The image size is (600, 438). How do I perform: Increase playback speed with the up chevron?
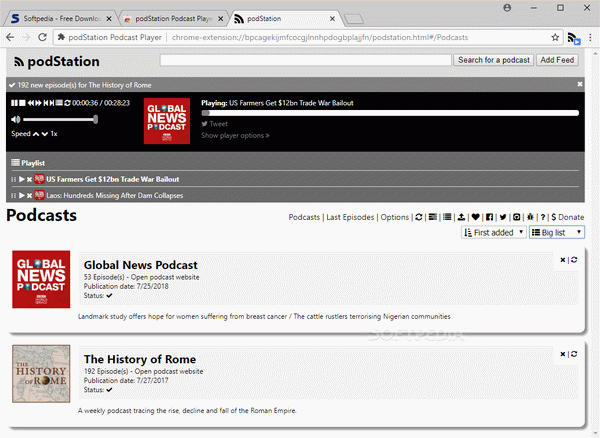(36, 134)
